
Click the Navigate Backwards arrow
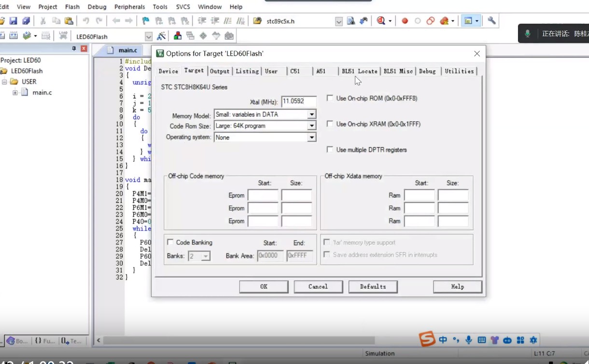tap(116, 21)
